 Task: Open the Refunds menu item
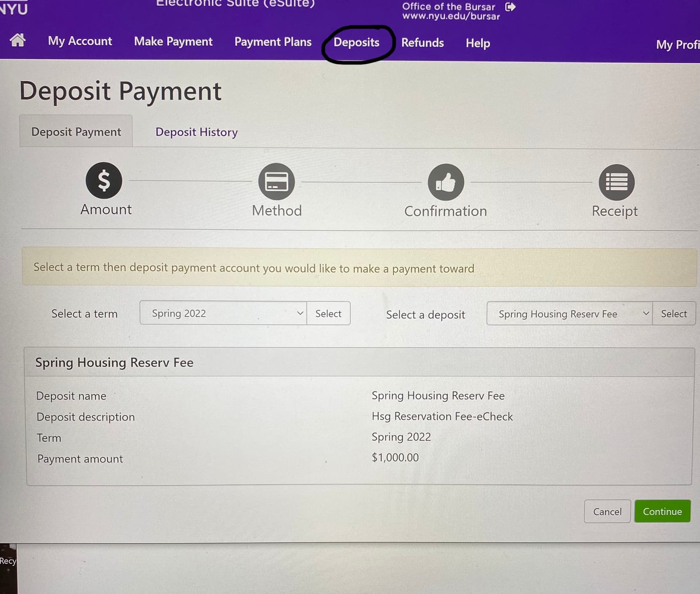point(422,43)
